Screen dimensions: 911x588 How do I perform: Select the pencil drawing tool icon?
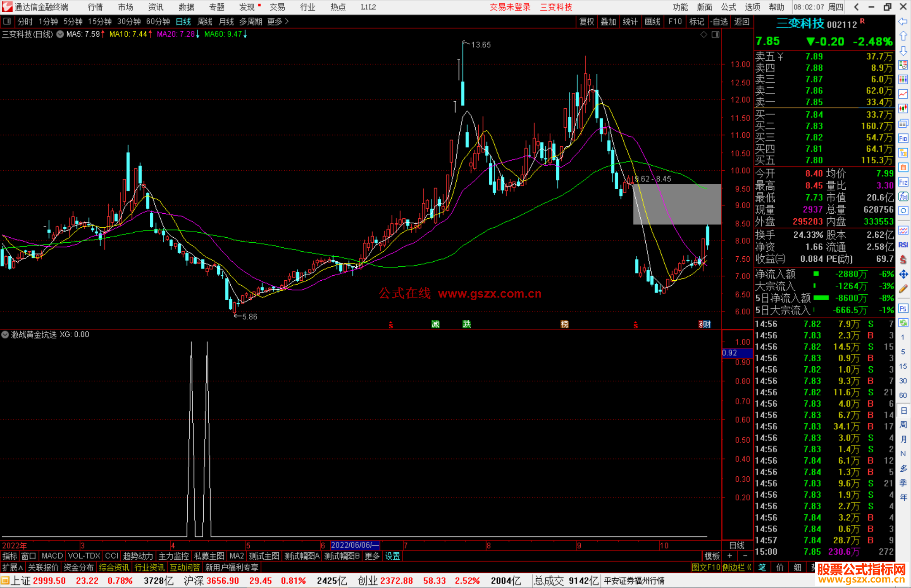(903, 289)
